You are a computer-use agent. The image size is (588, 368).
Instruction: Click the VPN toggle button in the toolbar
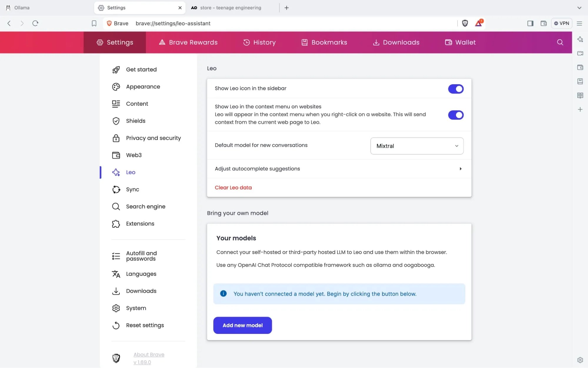coord(561,23)
